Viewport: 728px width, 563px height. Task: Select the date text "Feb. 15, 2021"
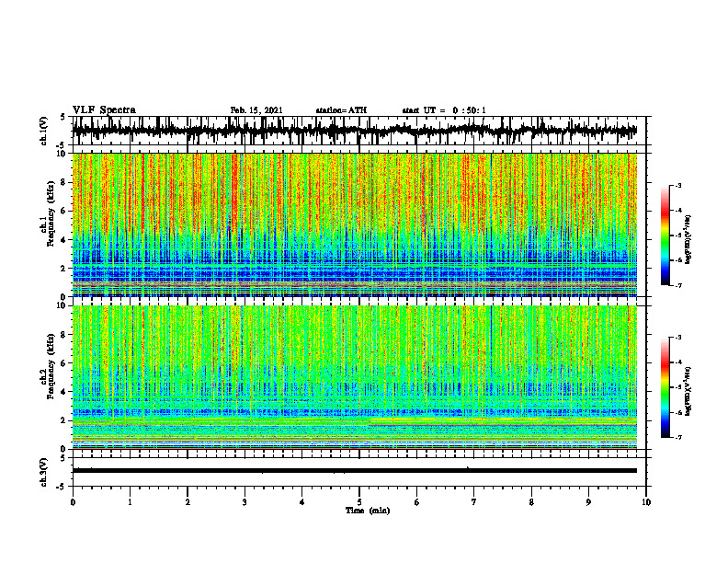[256, 110]
